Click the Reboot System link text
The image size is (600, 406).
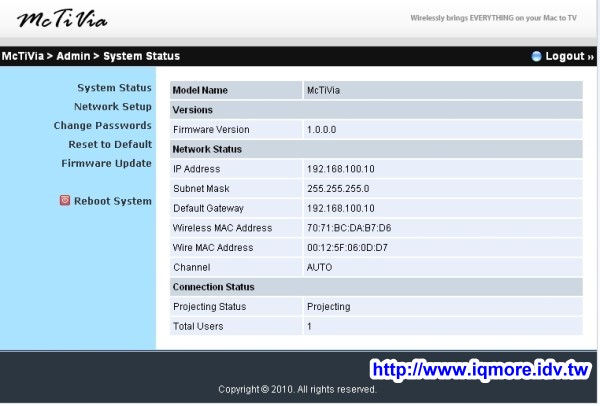(x=113, y=201)
